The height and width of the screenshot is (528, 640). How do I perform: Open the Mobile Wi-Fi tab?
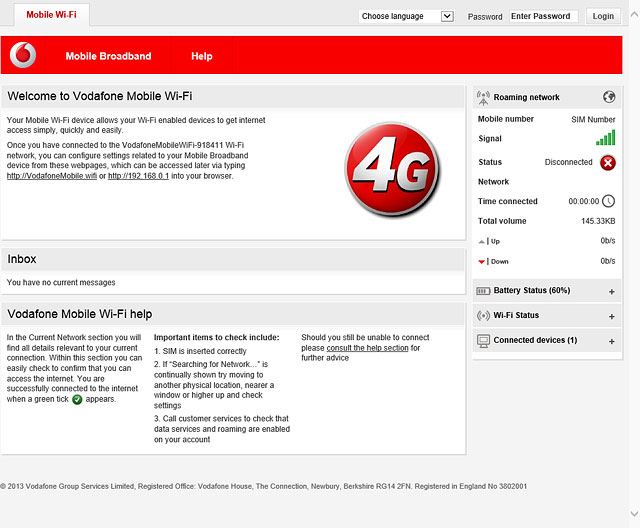[51, 15]
